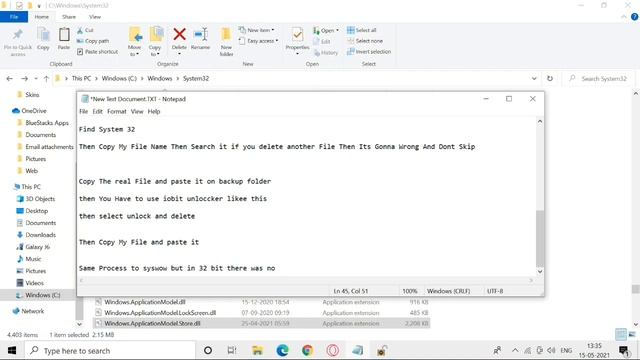
Task: Open File Explorer from taskbar
Action: point(258,350)
